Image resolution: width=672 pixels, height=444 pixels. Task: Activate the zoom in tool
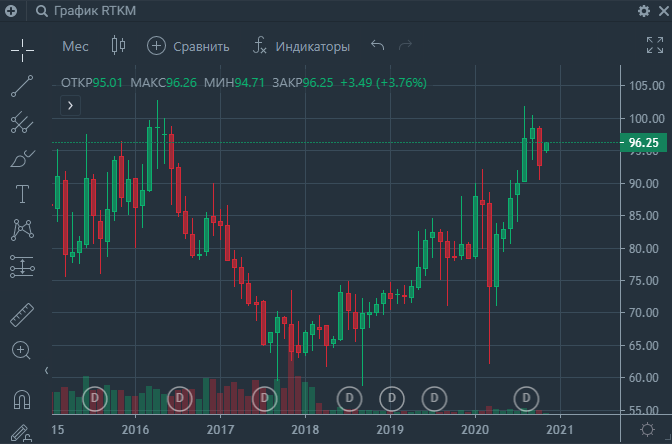21,351
